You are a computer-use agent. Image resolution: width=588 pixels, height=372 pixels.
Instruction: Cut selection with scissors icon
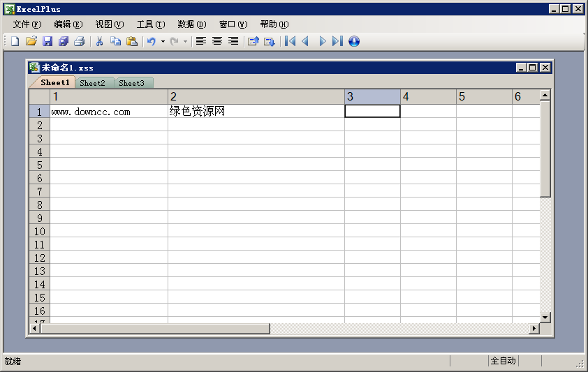pyautogui.click(x=99, y=41)
